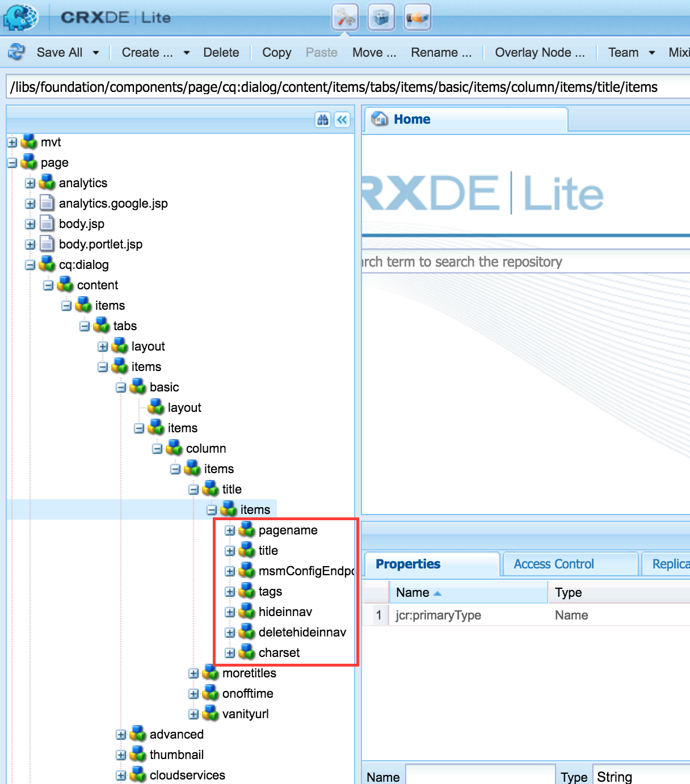Click the Type column header
Image resolution: width=690 pixels, height=784 pixels.
[619, 592]
